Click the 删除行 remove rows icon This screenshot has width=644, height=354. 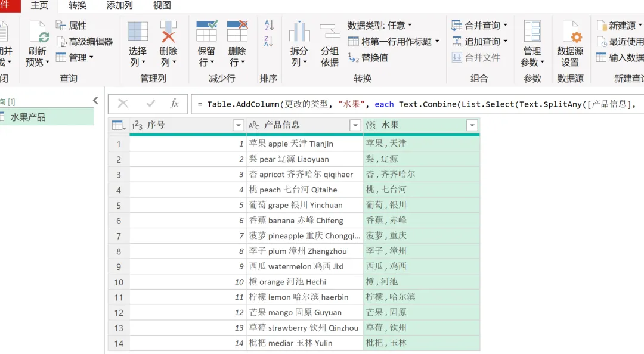(237, 32)
